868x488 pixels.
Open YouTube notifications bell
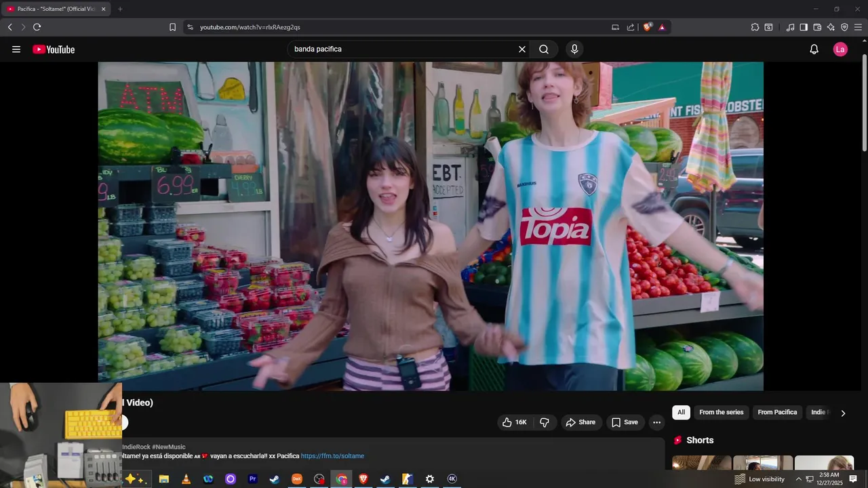[814, 49]
